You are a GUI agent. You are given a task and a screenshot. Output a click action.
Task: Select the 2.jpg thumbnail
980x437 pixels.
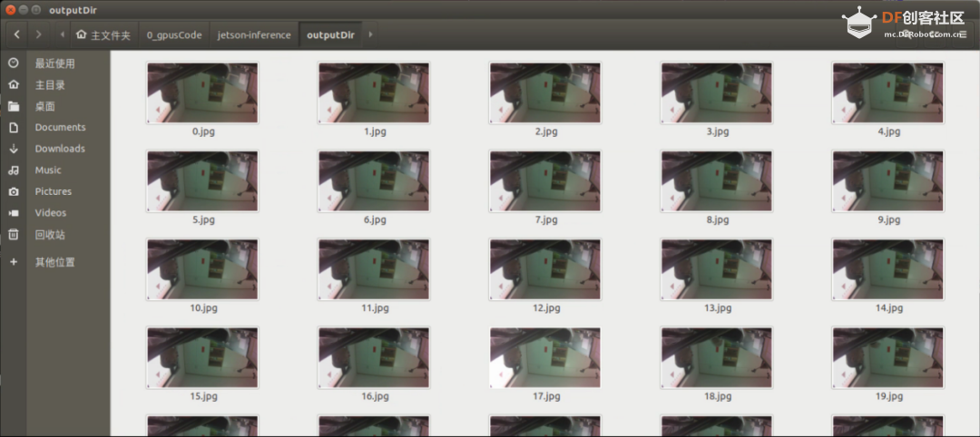(545, 92)
